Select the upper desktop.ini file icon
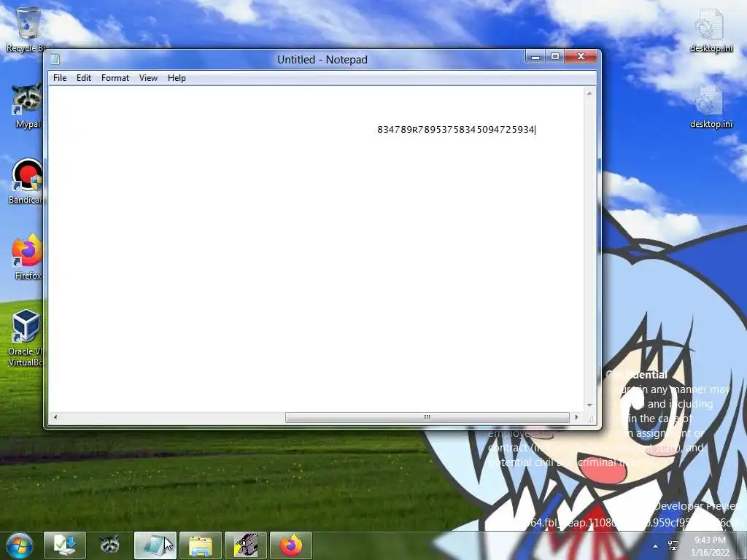This screenshot has width=747, height=560. tap(711, 29)
